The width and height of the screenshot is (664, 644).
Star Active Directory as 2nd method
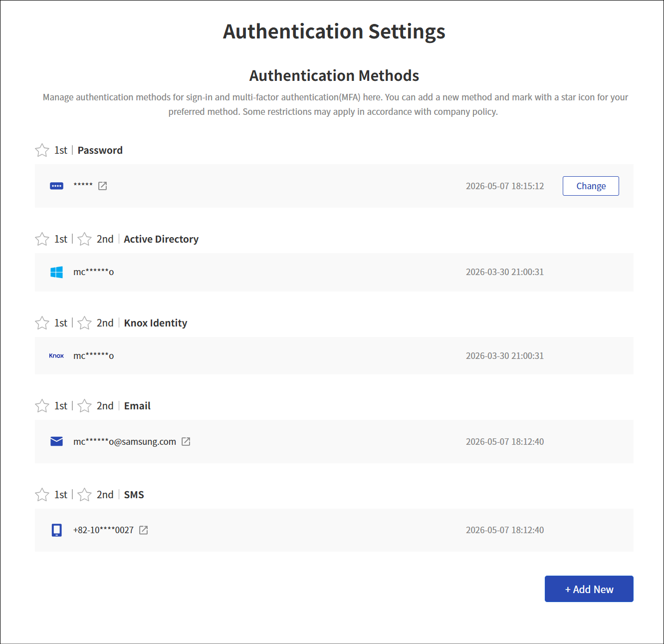point(84,239)
